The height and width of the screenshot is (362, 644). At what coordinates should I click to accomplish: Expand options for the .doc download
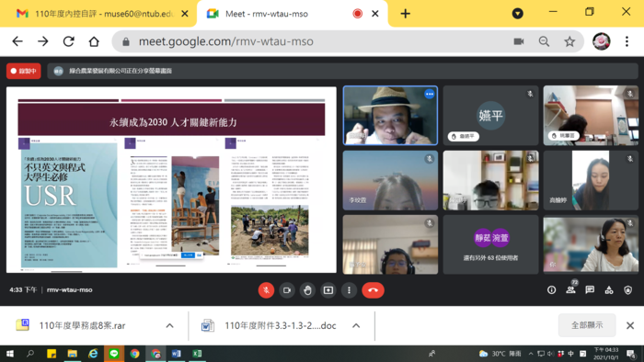[356, 325]
